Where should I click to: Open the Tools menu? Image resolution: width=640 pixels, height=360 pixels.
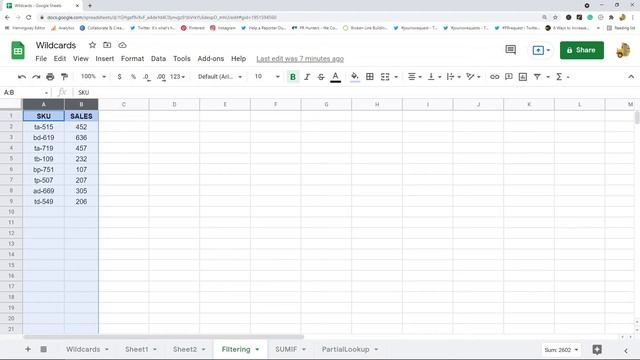coord(182,59)
